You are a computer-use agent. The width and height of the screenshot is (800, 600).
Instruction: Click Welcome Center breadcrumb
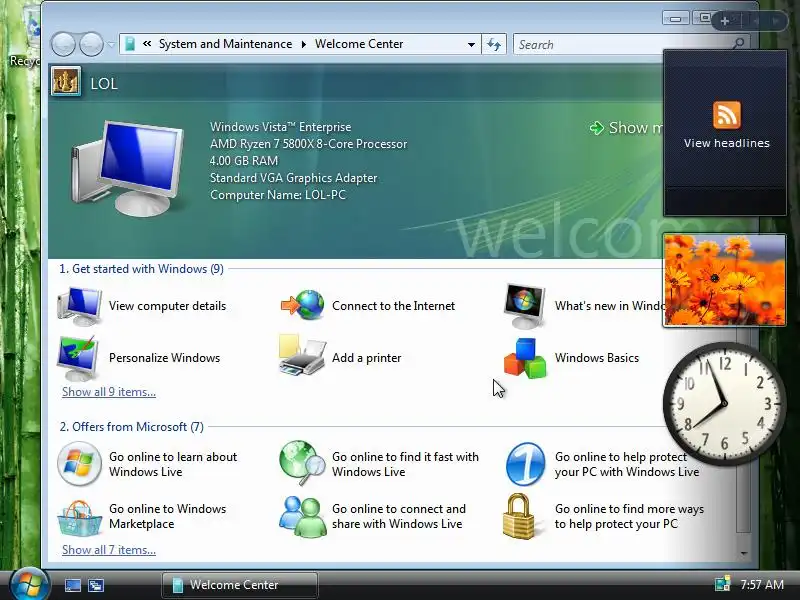pos(359,44)
